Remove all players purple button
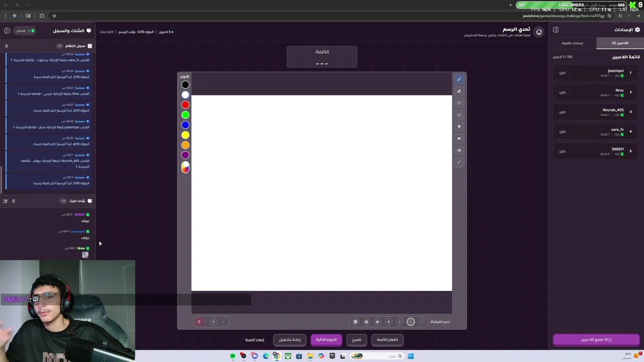644x362 pixels. [596, 340]
